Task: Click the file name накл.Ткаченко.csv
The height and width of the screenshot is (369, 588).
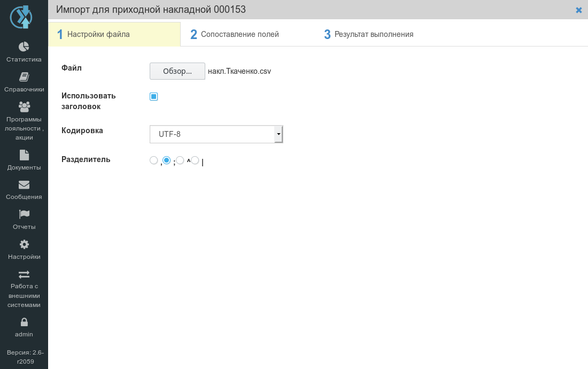Action: 239,71
